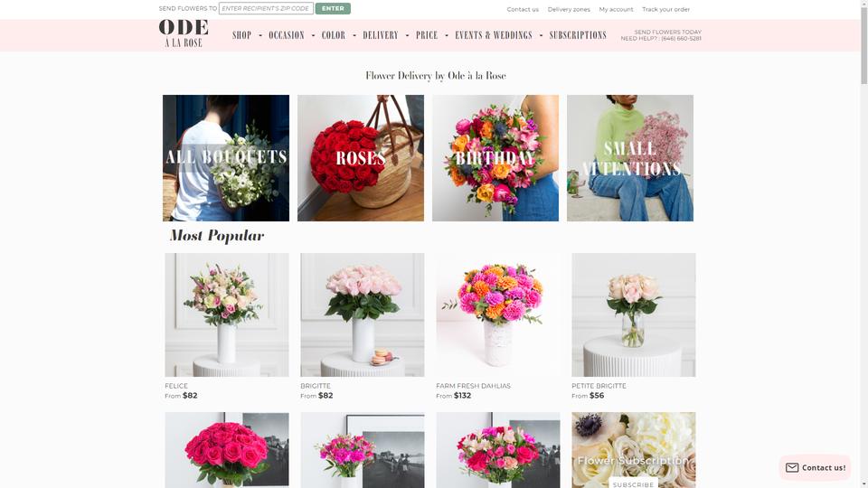Expand the Color menu
The width and height of the screenshot is (868, 488).
334,35
